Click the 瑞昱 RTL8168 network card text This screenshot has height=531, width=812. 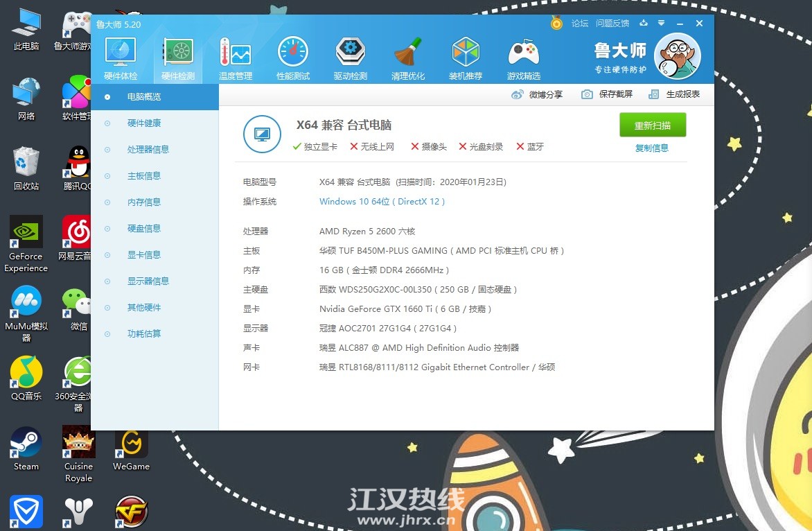(x=437, y=367)
